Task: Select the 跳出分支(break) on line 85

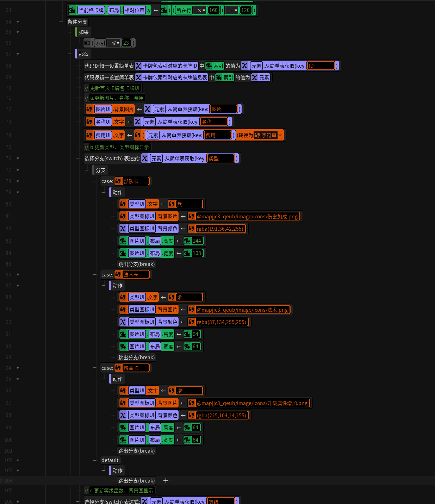Action: [137, 264]
